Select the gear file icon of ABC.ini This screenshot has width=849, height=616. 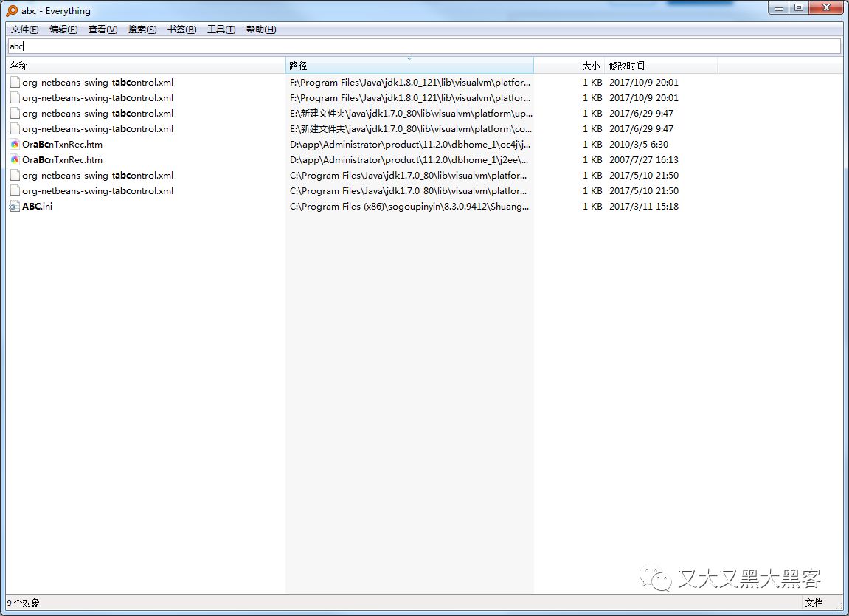15,207
